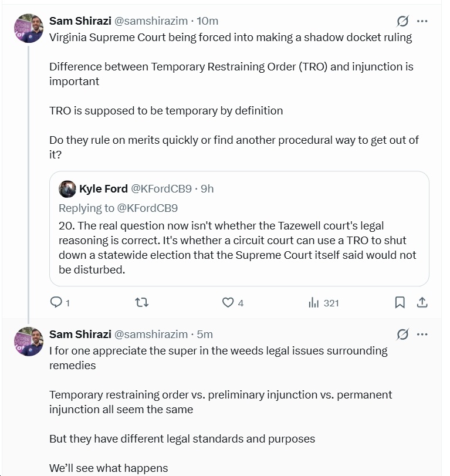View analytics showing 321 views
Image resolution: width=450 pixels, height=476 pixels.
tap(323, 303)
